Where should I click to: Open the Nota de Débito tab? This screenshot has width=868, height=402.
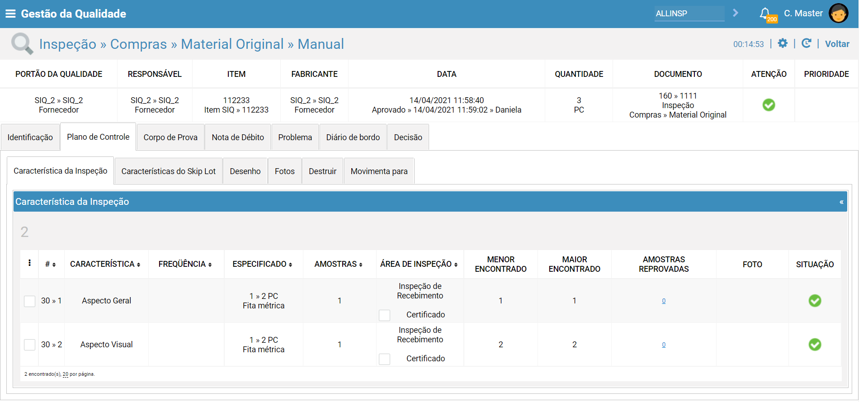[x=238, y=137]
